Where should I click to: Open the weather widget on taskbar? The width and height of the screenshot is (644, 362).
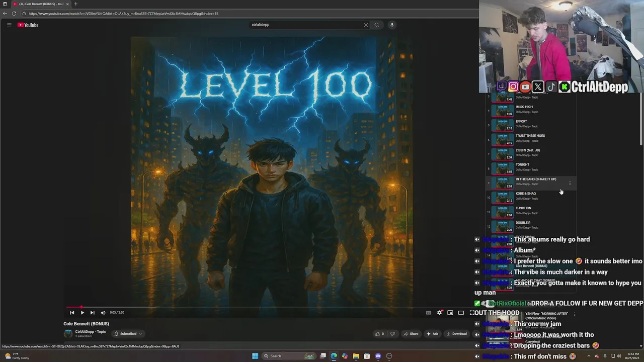tap(18, 356)
